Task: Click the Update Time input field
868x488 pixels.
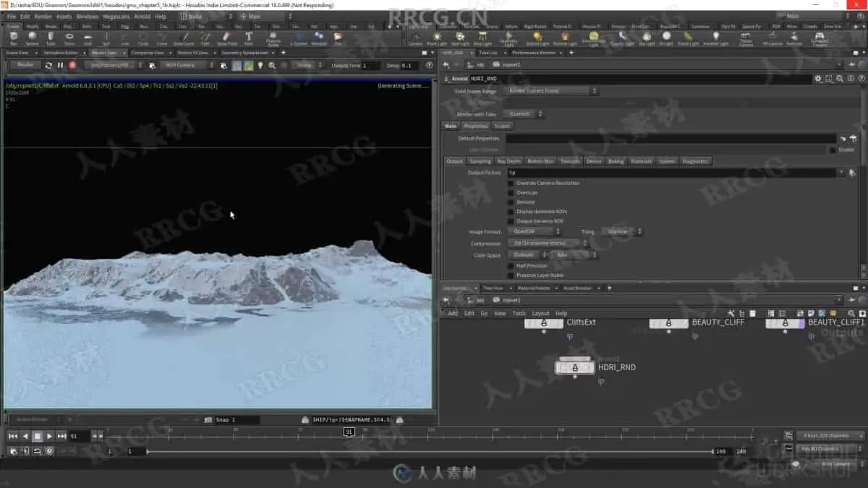Action: [370, 65]
